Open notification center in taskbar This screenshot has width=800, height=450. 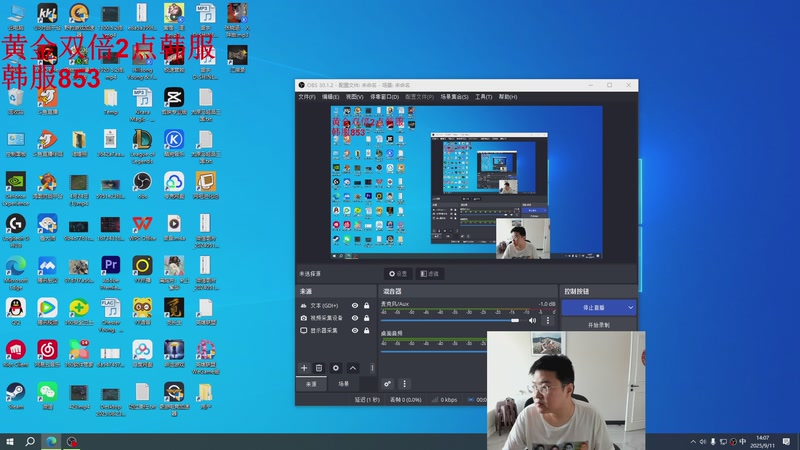coord(786,441)
